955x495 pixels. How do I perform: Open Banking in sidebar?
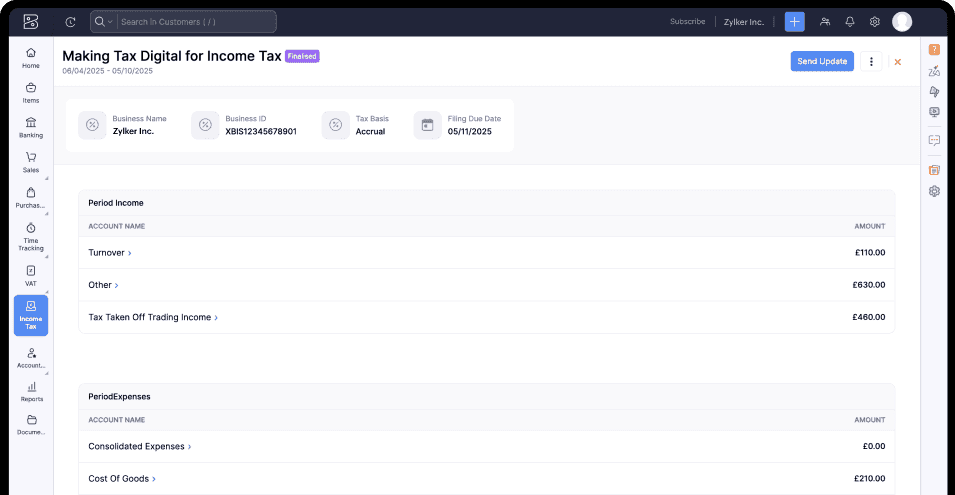[x=31, y=127]
